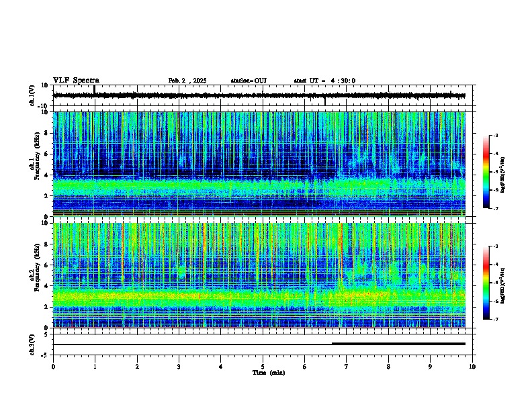Click the "-7" tick on ch.1 colorbar

click(495, 208)
